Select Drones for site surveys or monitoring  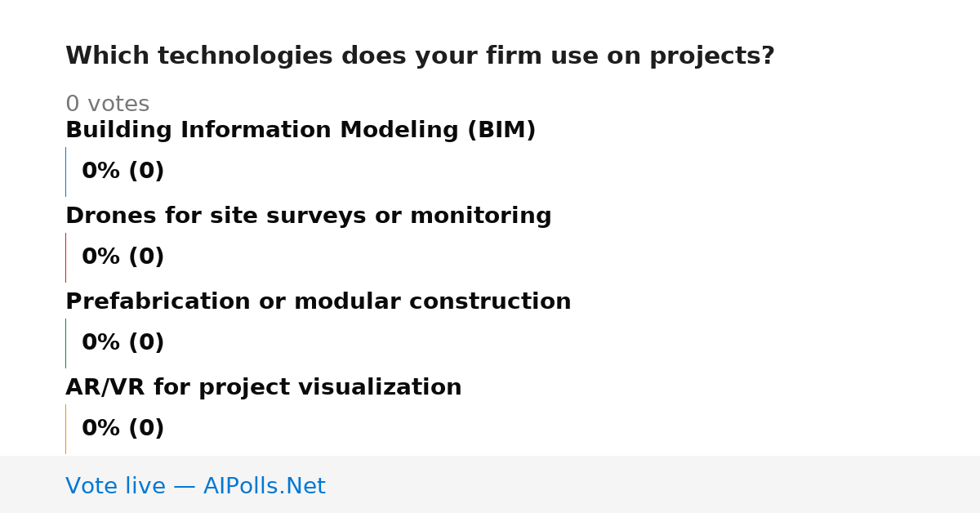(x=309, y=216)
